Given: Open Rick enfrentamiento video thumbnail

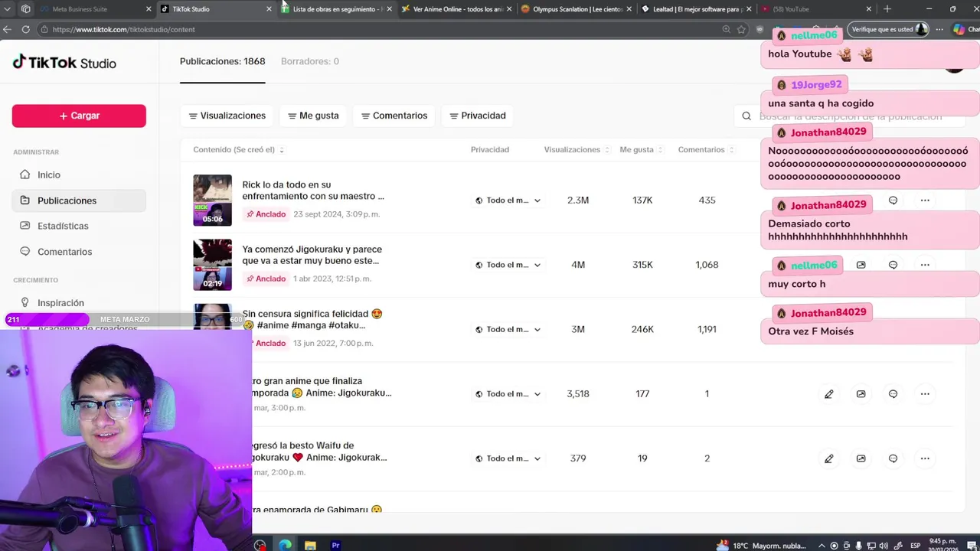Looking at the screenshot, I should tap(212, 201).
